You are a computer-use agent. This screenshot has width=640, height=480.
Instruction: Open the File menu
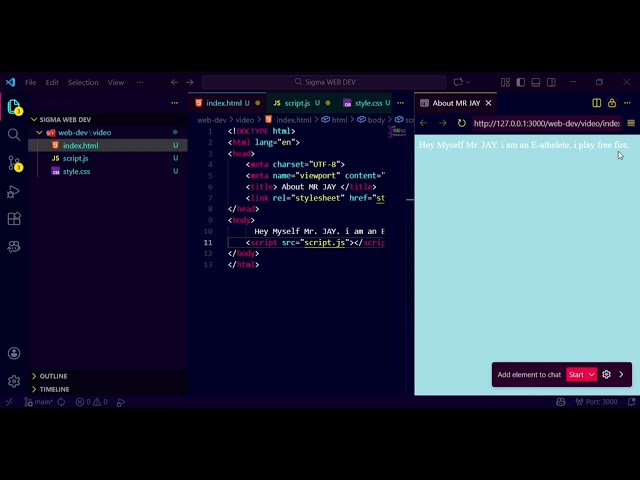(x=31, y=82)
